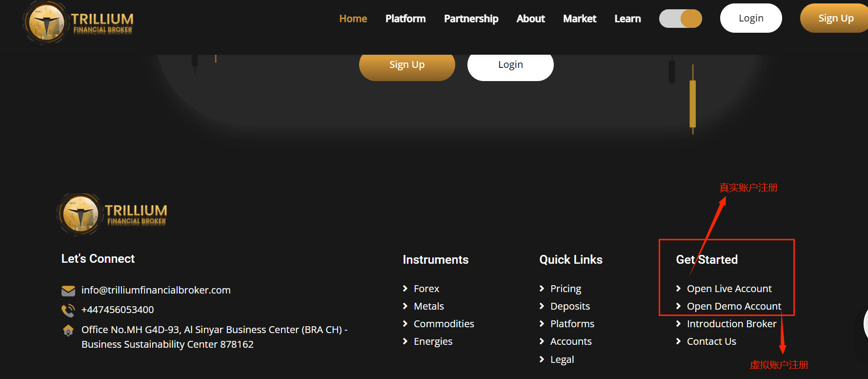The image size is (868, 379).
Task: Click Open Demo Account
Action: coord(734,306)
